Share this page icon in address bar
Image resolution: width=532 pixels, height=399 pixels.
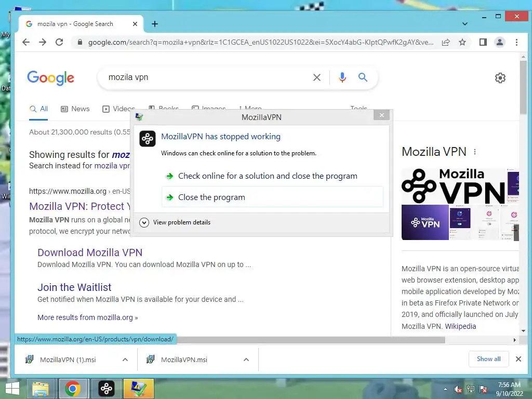[446, 42]
